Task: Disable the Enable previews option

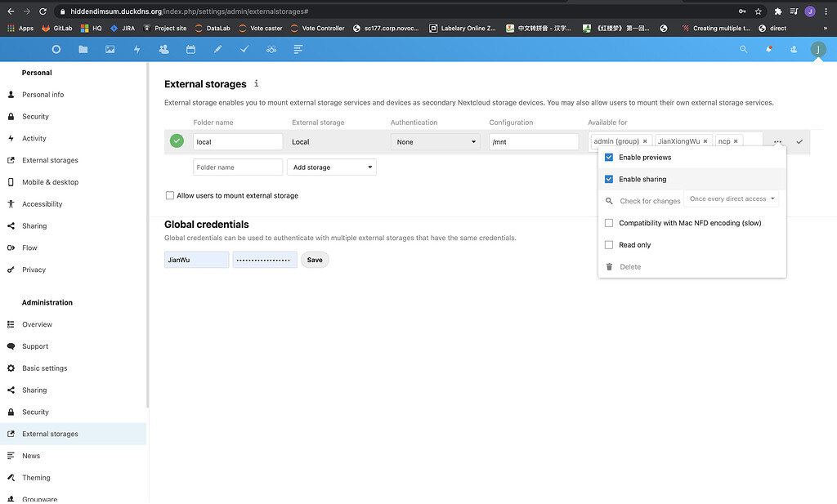Action: [x=608, y=157]
